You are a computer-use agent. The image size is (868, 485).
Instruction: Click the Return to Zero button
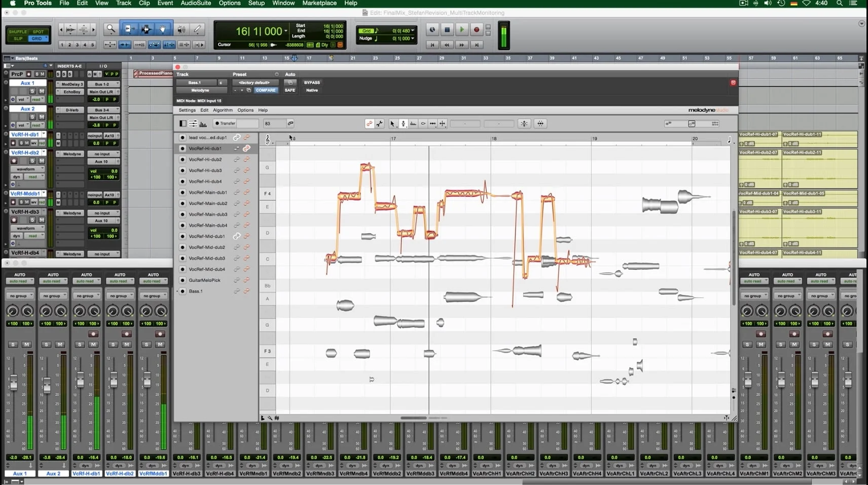(x=432, y=45)
